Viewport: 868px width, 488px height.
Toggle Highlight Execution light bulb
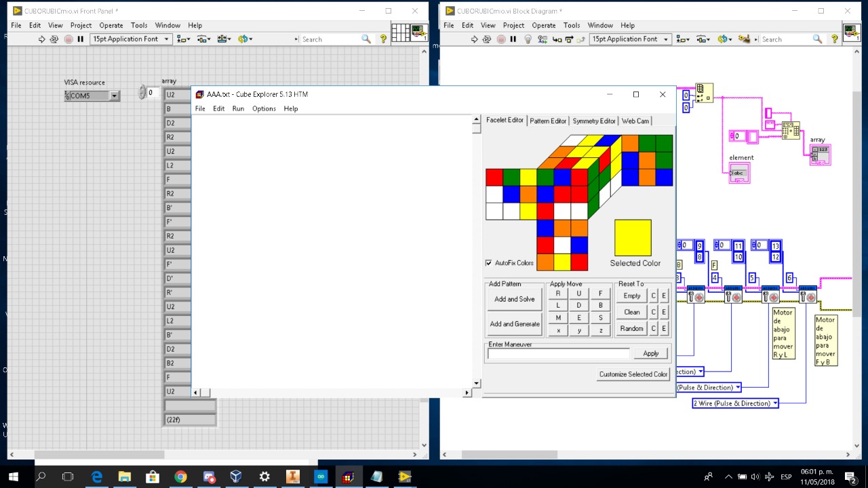(x=529, y=39)
